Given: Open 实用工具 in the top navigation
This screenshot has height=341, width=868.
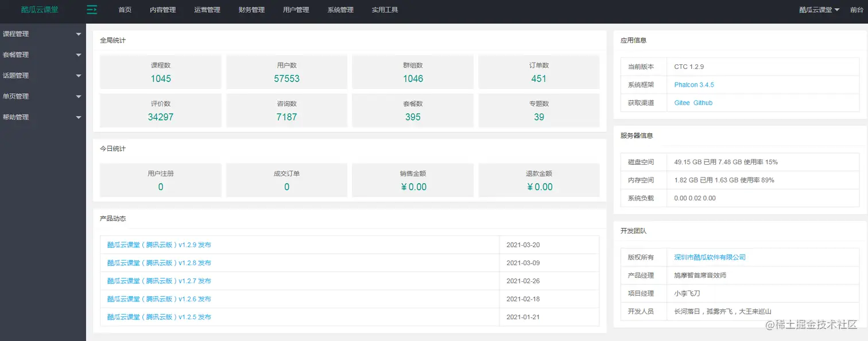Looking at the screenshot, I should (385, 10).
